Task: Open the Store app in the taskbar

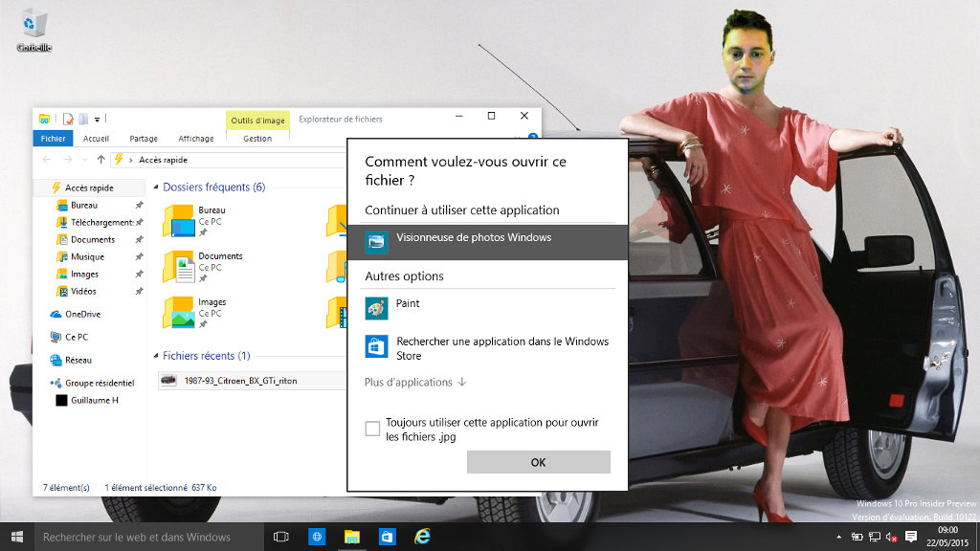Action: click(387, 537)
